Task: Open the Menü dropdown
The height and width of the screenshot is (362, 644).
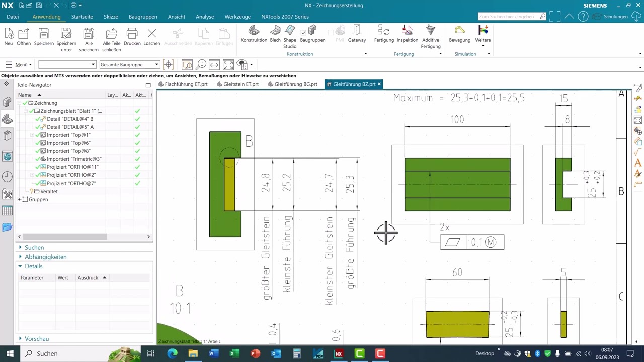Action: point(19,64)
